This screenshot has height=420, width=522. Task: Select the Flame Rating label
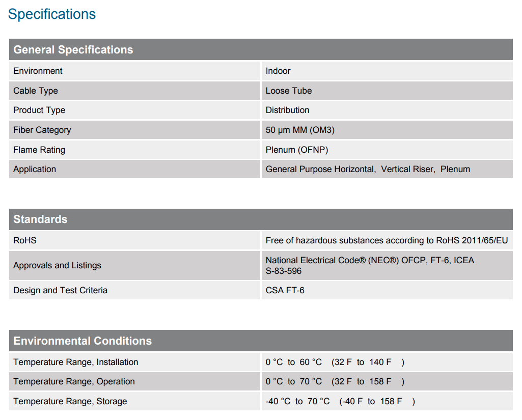pyautogui.click(x=39, y=150)
